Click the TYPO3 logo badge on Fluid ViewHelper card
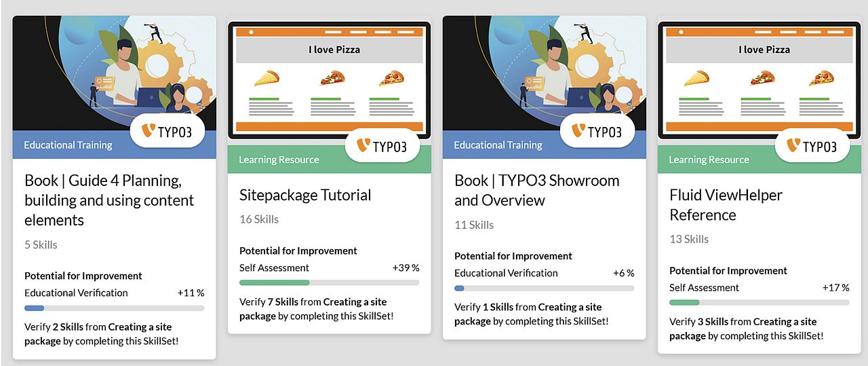Screen dimensions: 868x366 (x=812, y=145)
